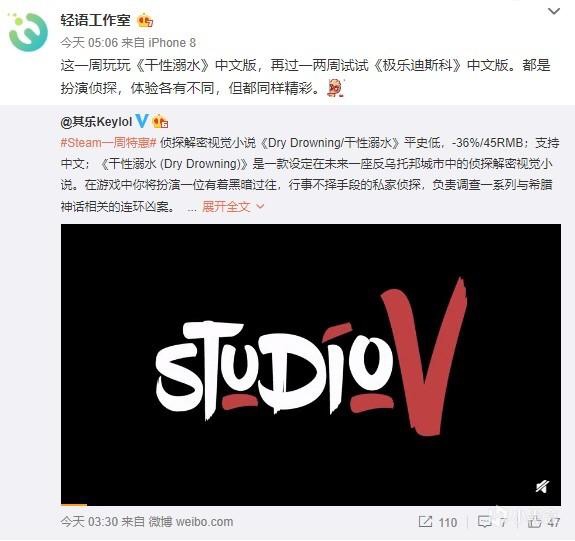Click the emoji in post text
Viewport: 575px width, 541px height.
pos(336,88)
